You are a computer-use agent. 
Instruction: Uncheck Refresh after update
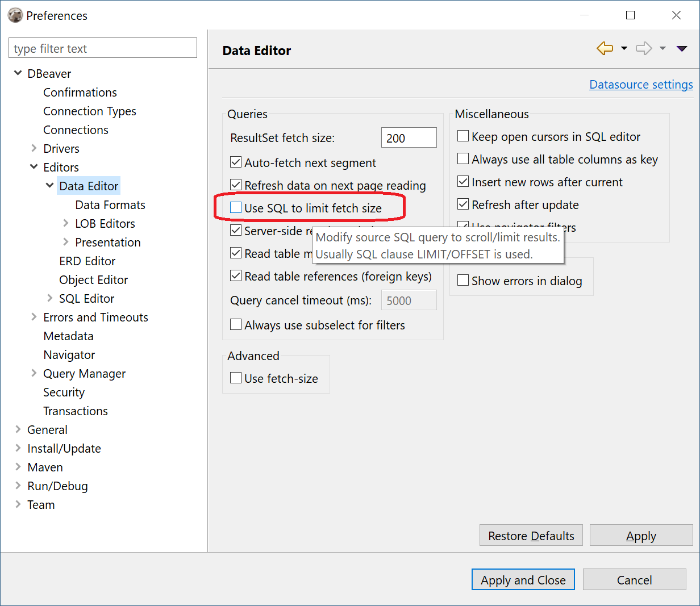click(463, 204)
